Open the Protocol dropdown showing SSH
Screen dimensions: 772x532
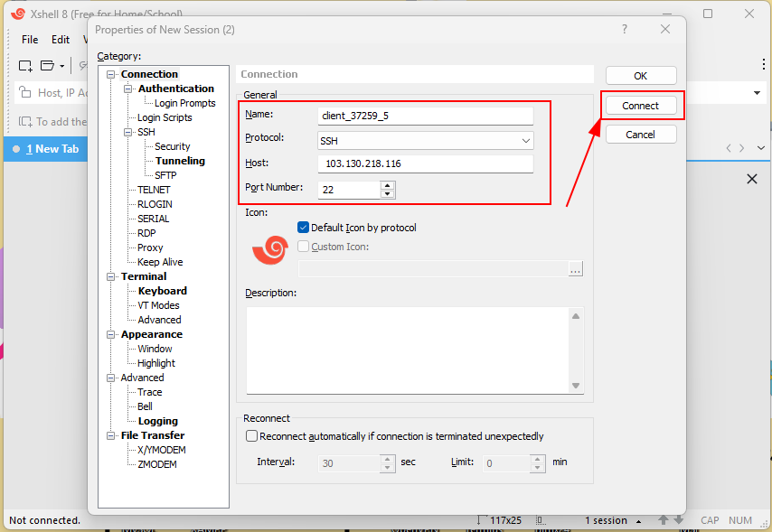(x=524, y=140)
